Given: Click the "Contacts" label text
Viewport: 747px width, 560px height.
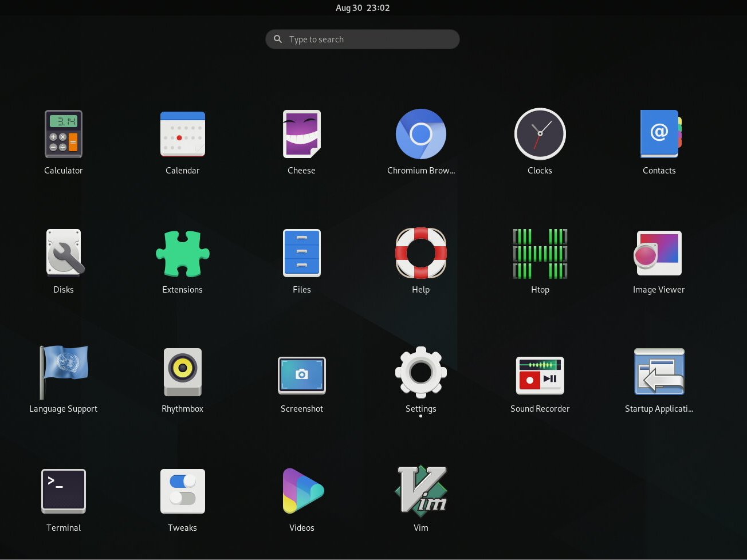Looking at the screenshot, I should [x=659, y=171].
